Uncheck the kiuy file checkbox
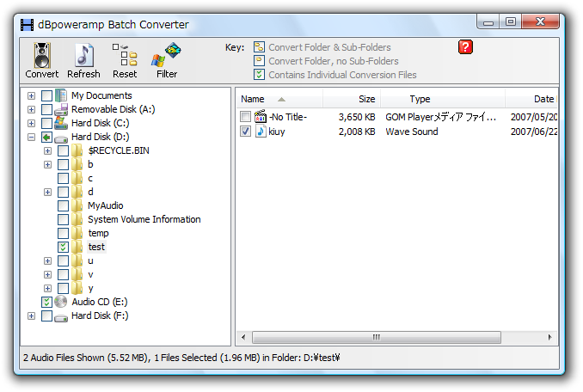The image size is (583, 392). pyautogui.click(x=245, y=132)
